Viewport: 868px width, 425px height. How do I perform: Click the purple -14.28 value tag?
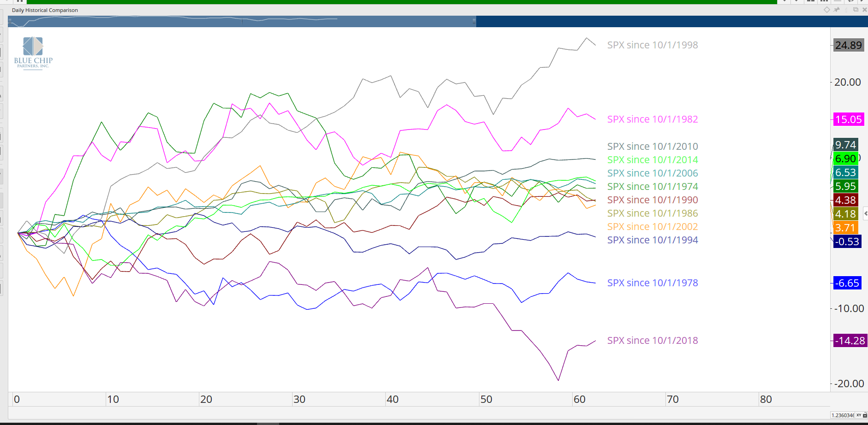coord(850,341)
